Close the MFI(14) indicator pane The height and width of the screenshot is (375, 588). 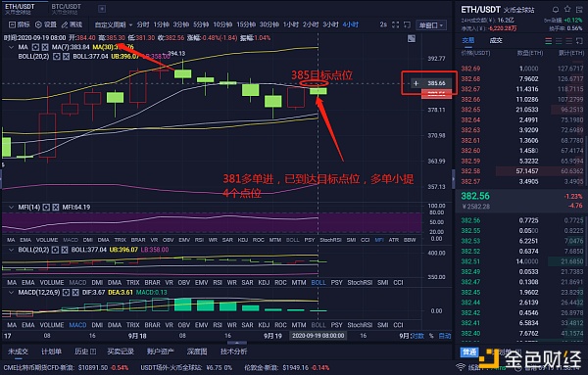(56, 208)
